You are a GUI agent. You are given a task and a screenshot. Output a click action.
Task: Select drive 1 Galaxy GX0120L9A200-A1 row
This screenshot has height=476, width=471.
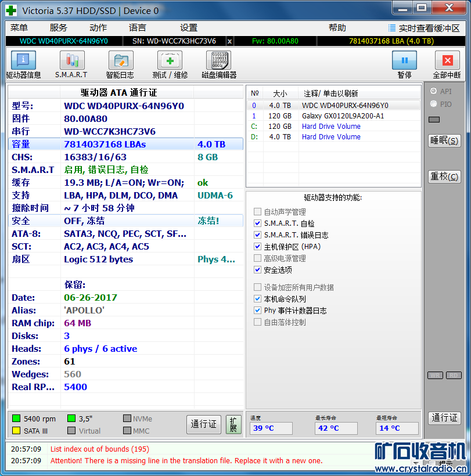(333, 116)
